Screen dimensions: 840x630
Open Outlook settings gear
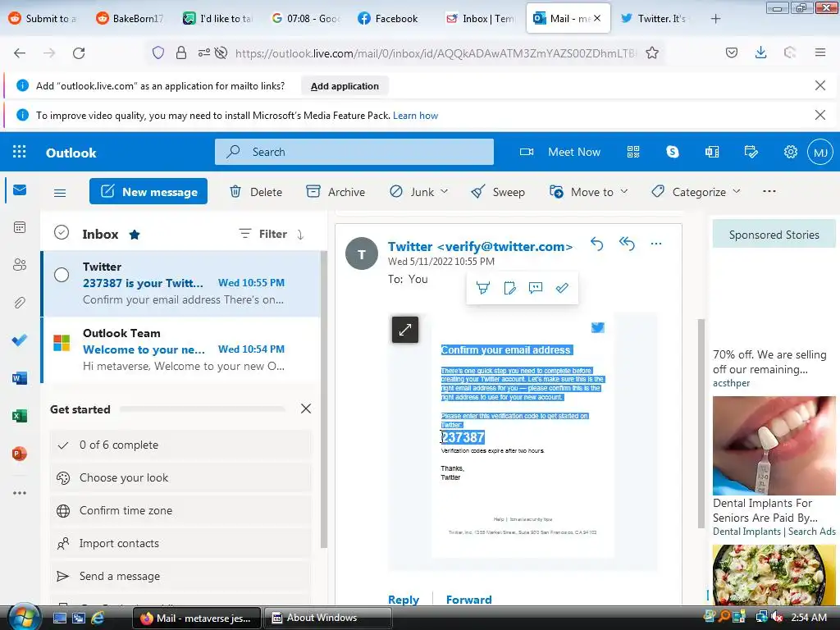click(791, 152)
